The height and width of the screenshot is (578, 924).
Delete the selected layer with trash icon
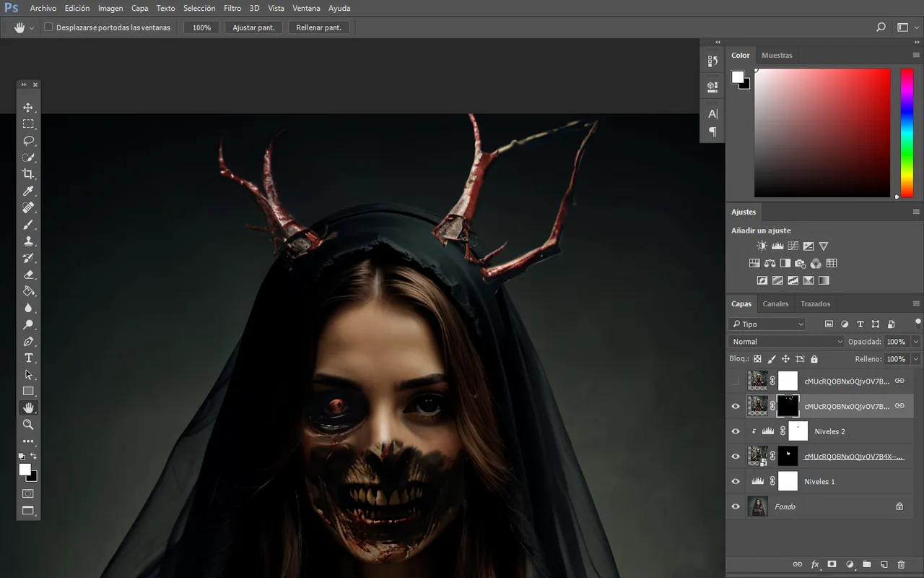(901, 564)
